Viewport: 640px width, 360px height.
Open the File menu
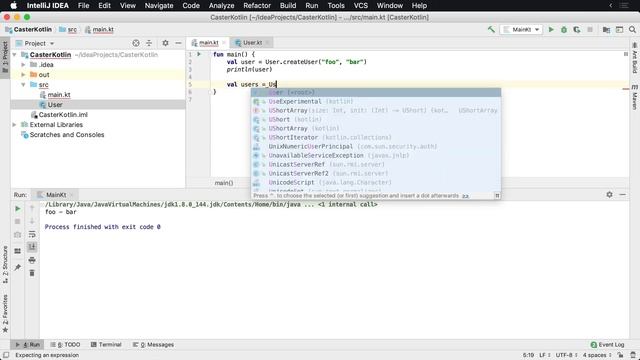[83, 6]
